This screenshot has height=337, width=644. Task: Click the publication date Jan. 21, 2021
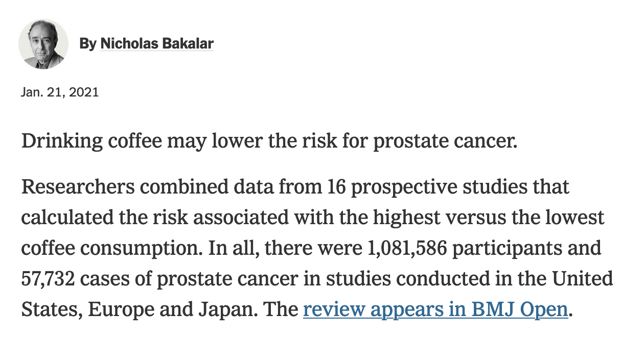60,92
